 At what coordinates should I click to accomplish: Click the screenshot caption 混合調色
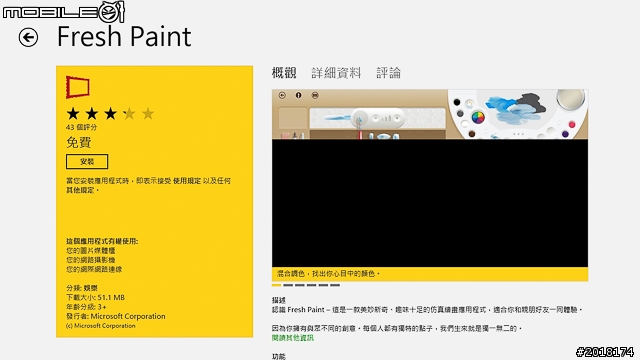[x=328, y=274]
